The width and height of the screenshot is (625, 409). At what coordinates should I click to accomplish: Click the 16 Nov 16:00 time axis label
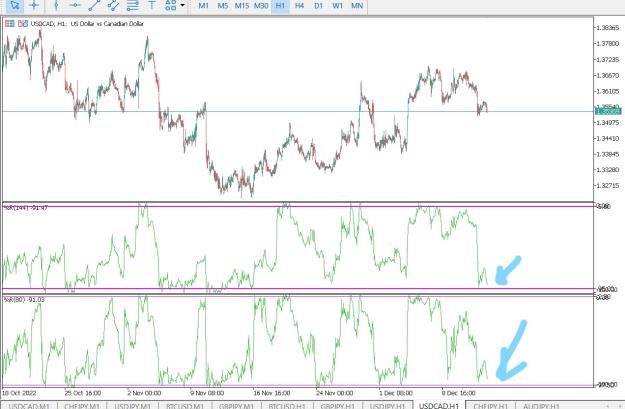272,393
